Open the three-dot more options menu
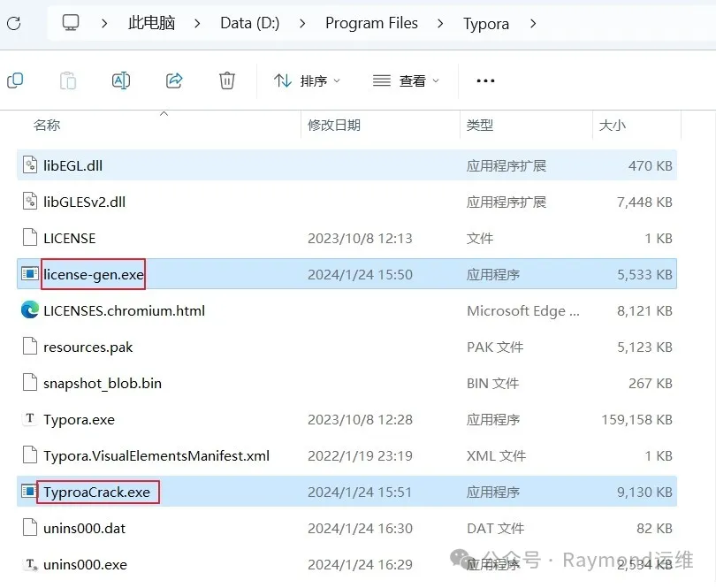The height and width of the screenshot is (588, 716). [485, 80]
